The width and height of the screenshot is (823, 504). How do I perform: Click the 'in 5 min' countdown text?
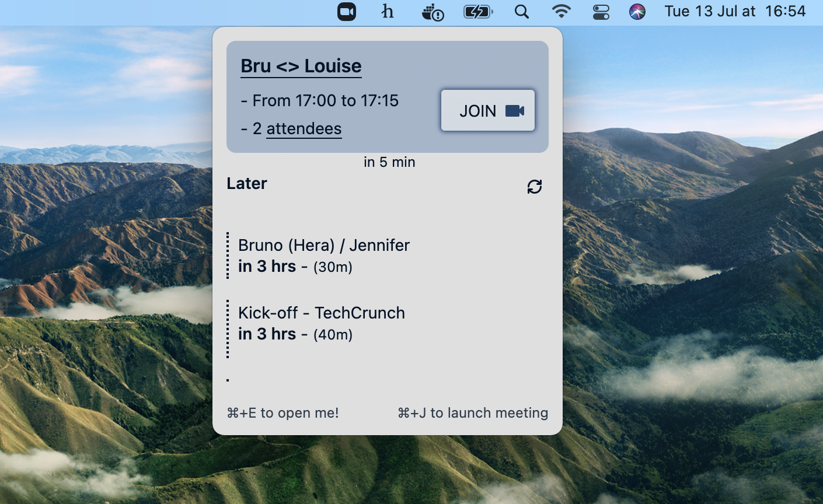click(389, 162)
